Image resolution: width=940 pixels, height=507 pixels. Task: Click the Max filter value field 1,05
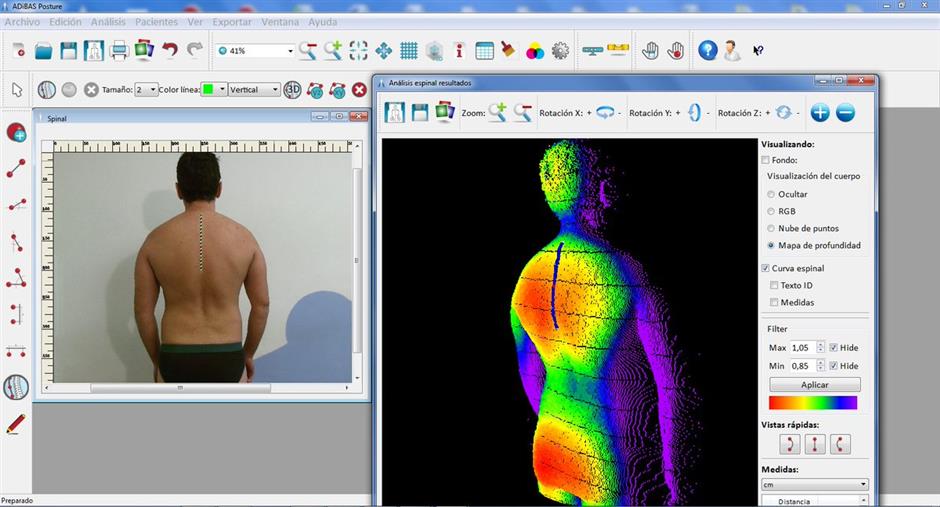tap(803, 348)
